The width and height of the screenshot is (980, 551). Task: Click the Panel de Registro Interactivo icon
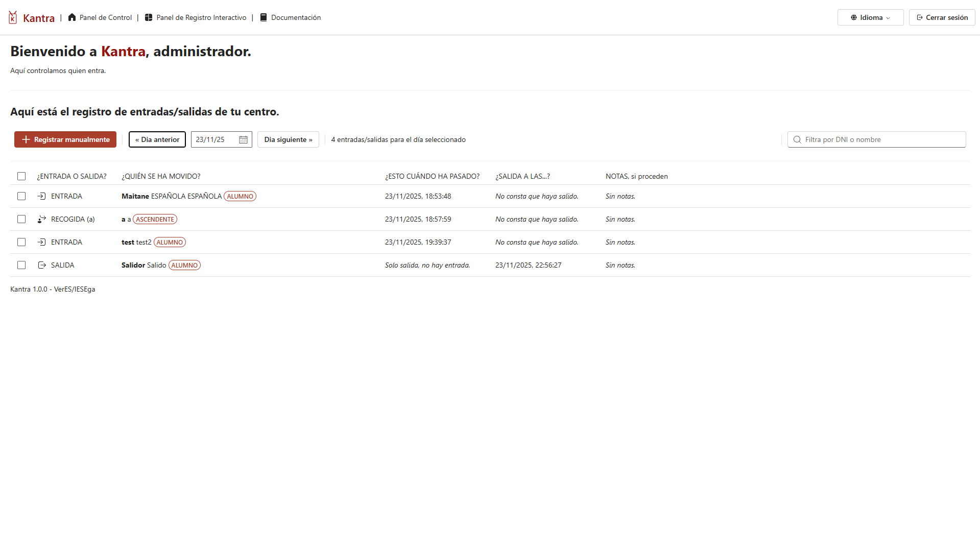(x=149, y=17)
